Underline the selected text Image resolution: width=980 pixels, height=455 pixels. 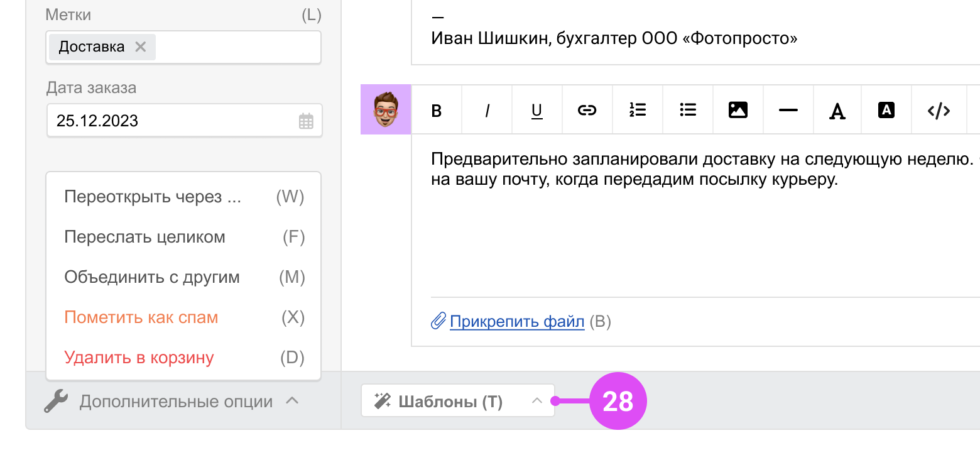coord(536,111)
